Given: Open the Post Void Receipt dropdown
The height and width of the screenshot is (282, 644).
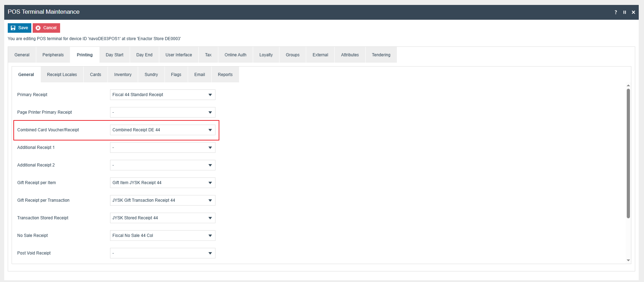Looking at the screenshot, I should (x=162, y=253).
